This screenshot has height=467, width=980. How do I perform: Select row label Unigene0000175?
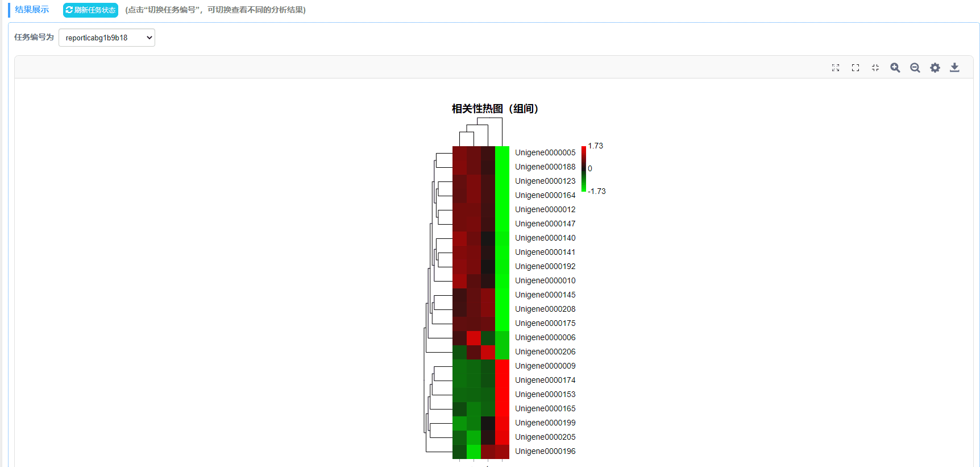point(545,323)
